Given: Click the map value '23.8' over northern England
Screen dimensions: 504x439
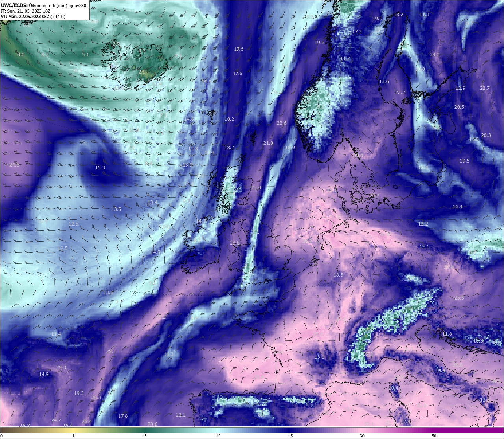Looking at the screenshot, I should pyautogui.click(x=235, y=243).
